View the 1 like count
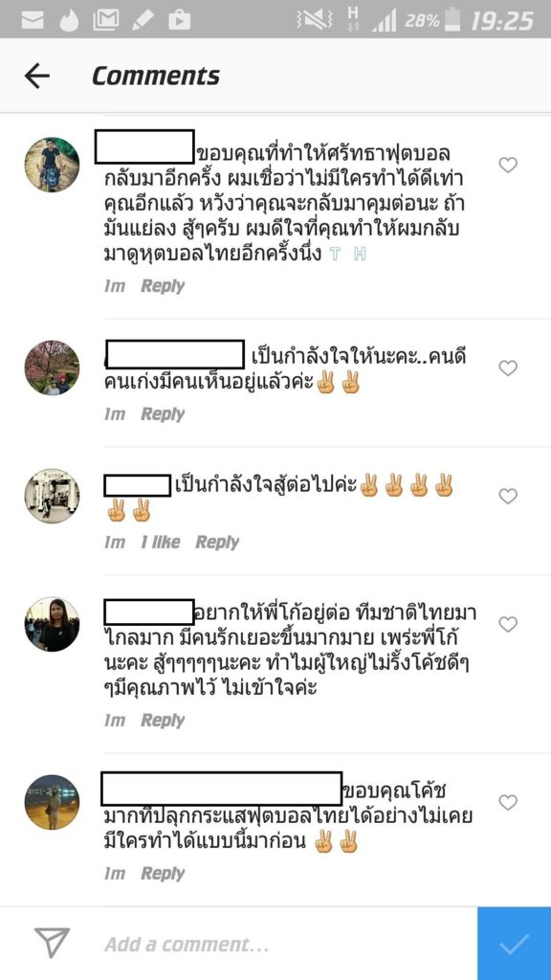Image resolution: width=551 pixels, height=980 pixels. [x=160, y=543]
